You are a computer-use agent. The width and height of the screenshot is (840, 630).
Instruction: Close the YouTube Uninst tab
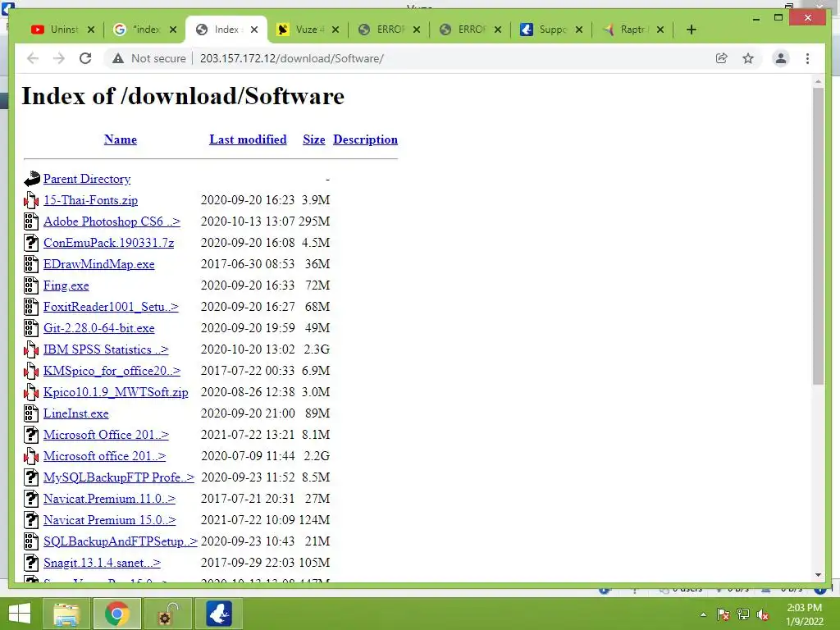(91, 30)
